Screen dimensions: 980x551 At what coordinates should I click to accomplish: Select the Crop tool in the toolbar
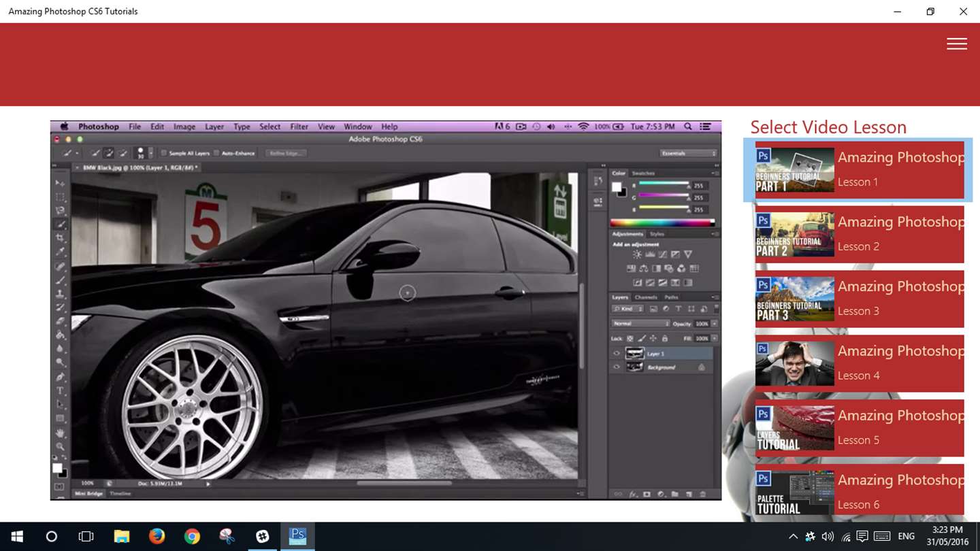[x=61, y=238]
